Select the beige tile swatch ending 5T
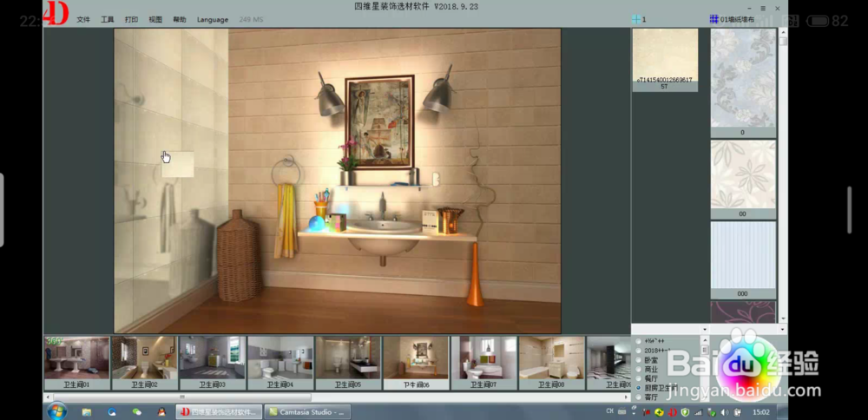Image resolution: width=868 pixels, height=420 pixels. [665, 60]
